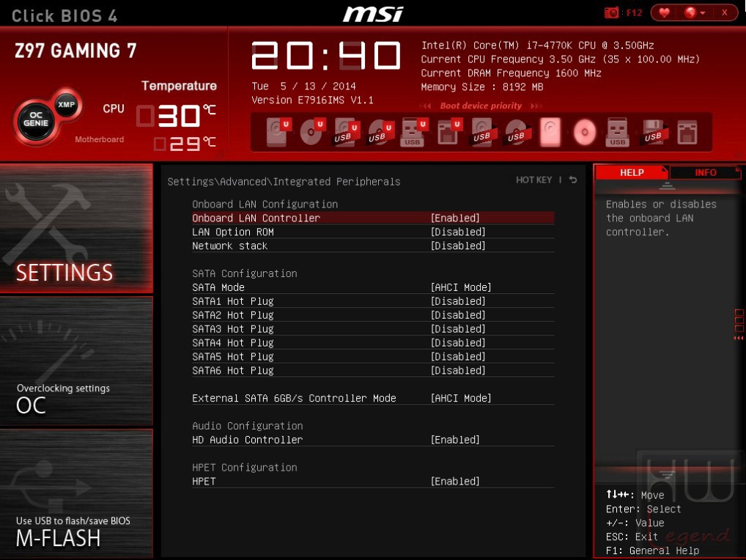
Task: Change HD Audio Controller Enabled value
Action: pos(455,440)
